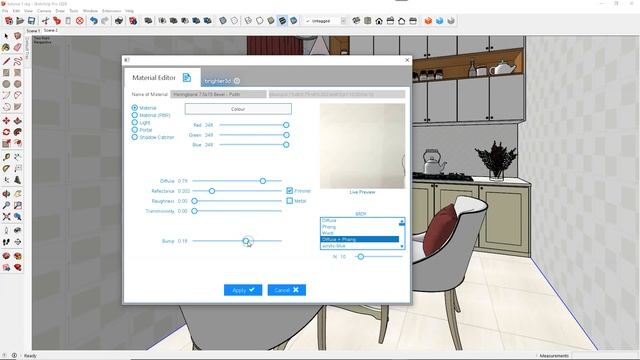Click the Colour button
Image resolution: width=640 pixels, height=360 pixels.
coord(238,109)
